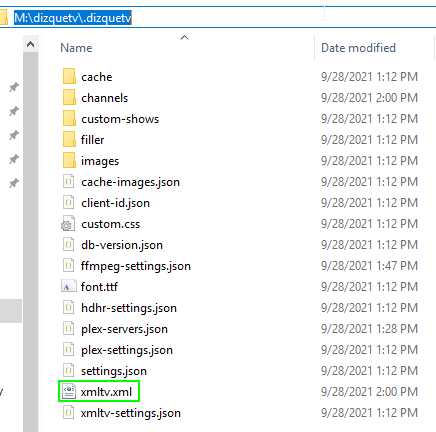The height and width of the screenshot is (432, 436).
Task: Select ffmpeg-settings.json file name
Action: point(136,266)
